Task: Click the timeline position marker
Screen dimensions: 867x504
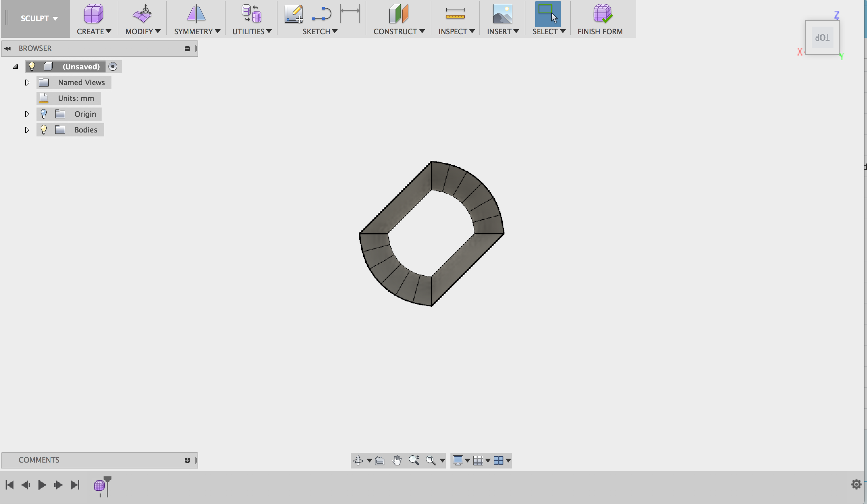Action: (x=107, y=486)
